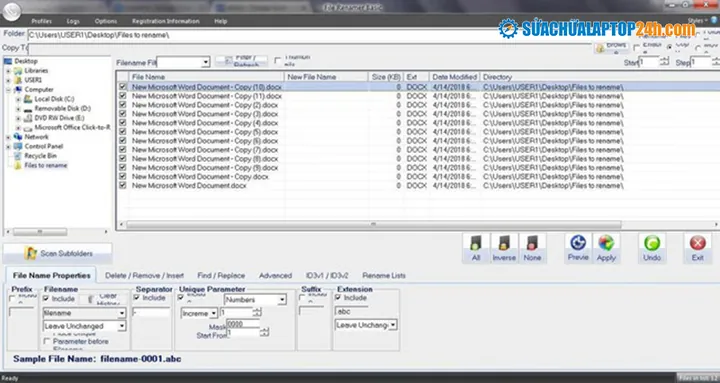Click the Size (KB) column header

(x=386, y=77)
